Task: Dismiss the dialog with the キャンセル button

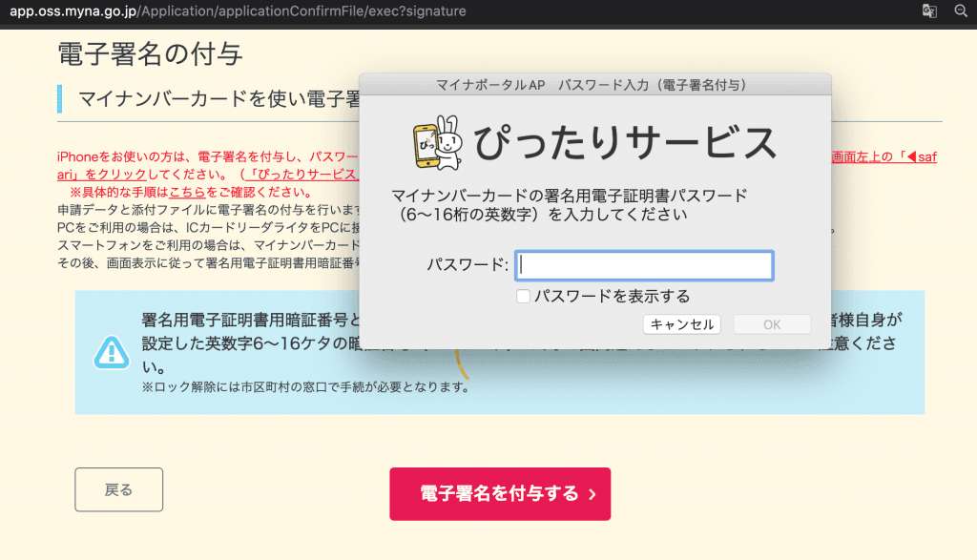Action: (x=681, y=323)
